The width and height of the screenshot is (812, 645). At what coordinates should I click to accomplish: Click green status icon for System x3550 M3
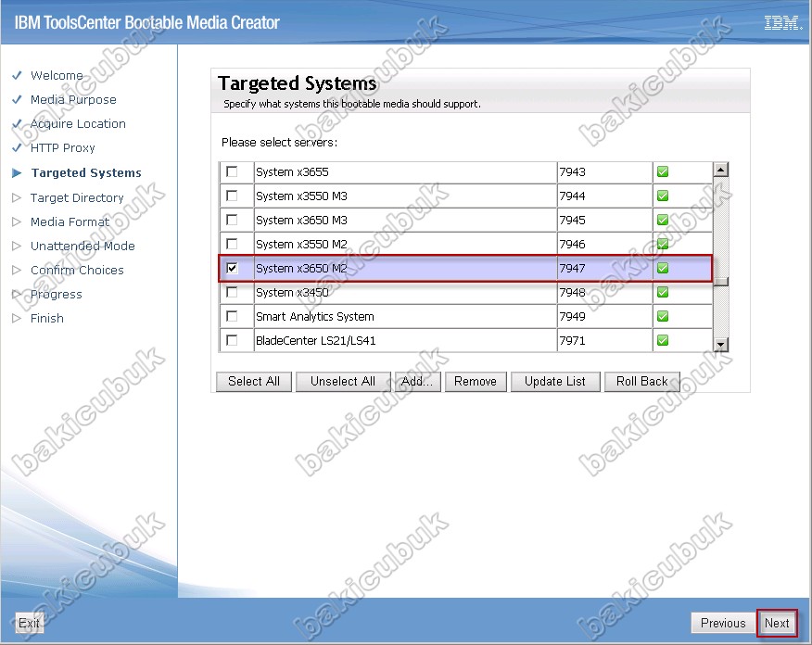tap(663, 196)
